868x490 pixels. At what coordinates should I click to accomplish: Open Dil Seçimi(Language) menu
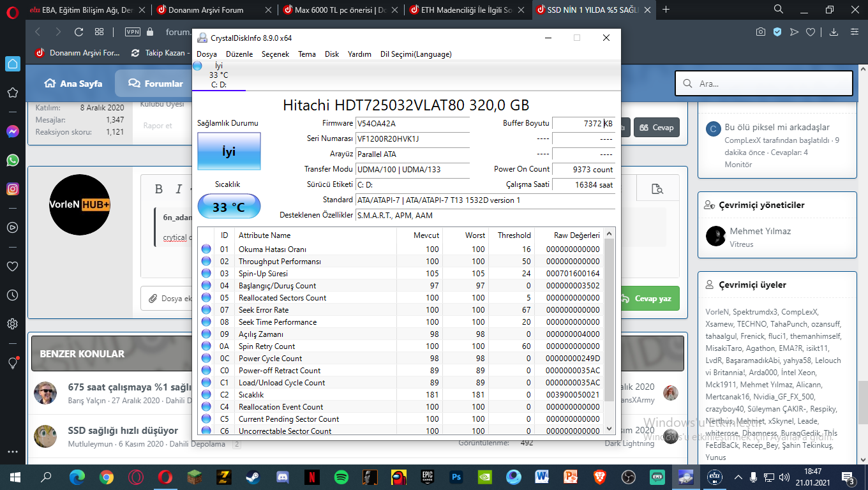(x=415, y=54)
